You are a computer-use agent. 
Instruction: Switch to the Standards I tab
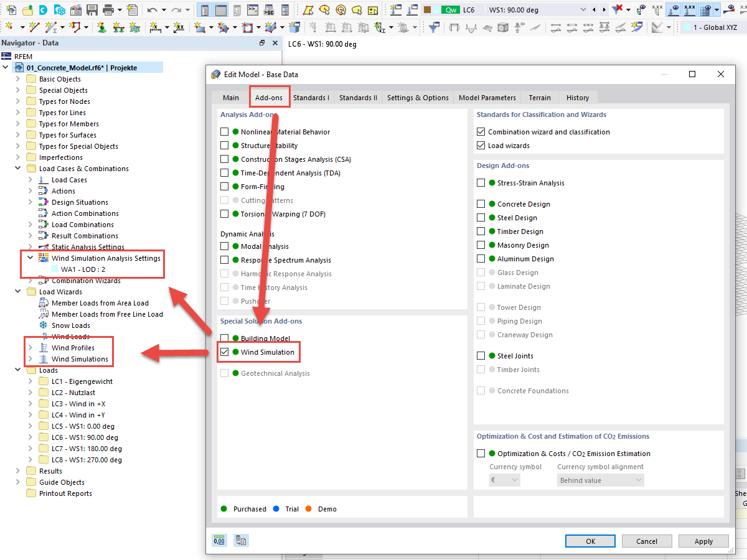pos(311,98)
